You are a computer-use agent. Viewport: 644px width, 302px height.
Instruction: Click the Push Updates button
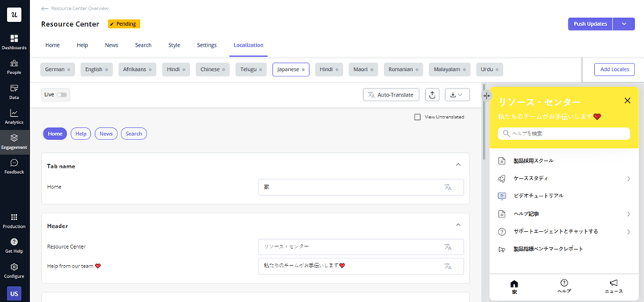click(590, 24)
